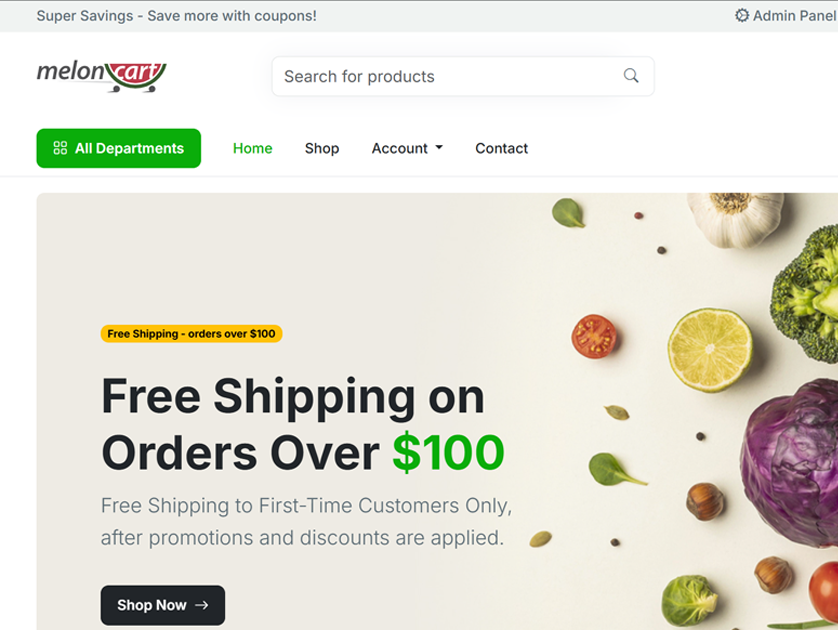The width and height of the screenshot is (838, 630).
Task: Expand the Account dropdown caret
Action: pyautogui.click(x=439, y=147)
